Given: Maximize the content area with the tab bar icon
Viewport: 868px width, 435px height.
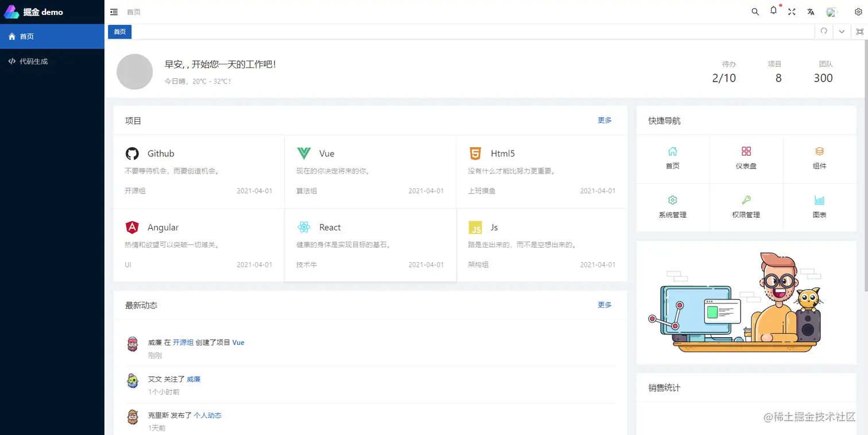Looking at the screenshot, I should (x=859, y=32).
